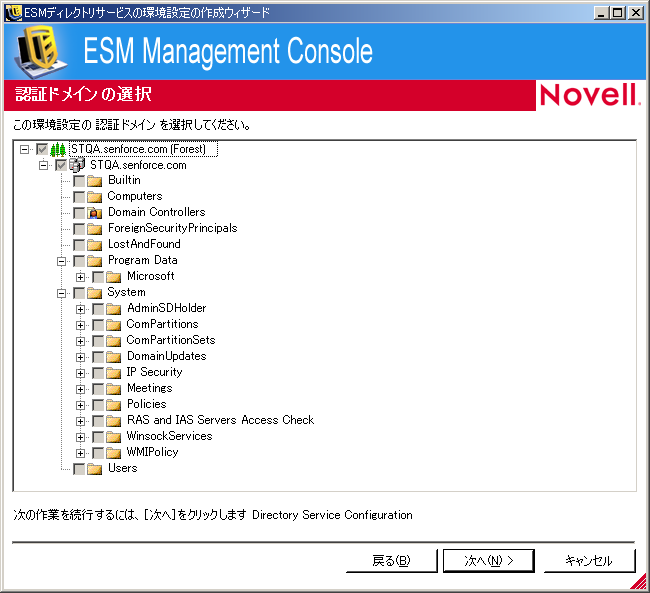Image resolution: width=650 pixels, height=593 pixels.
Task: Collapse the STQA.senforce.com (Forest) node
Action: (25, 149)
